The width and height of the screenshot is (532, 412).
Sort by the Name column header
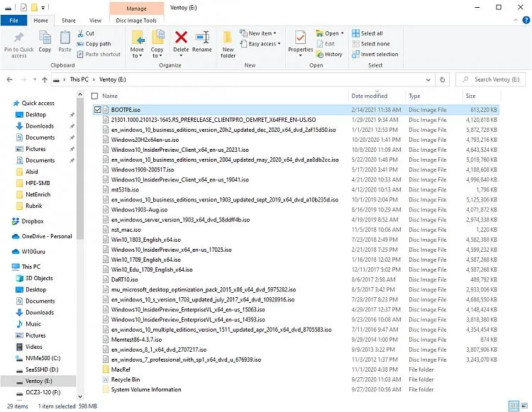(110, 96)
